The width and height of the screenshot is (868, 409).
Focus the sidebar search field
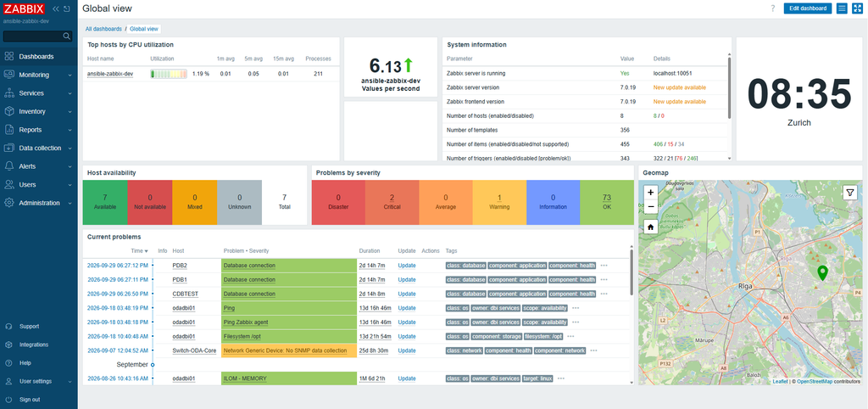point(37,36)
